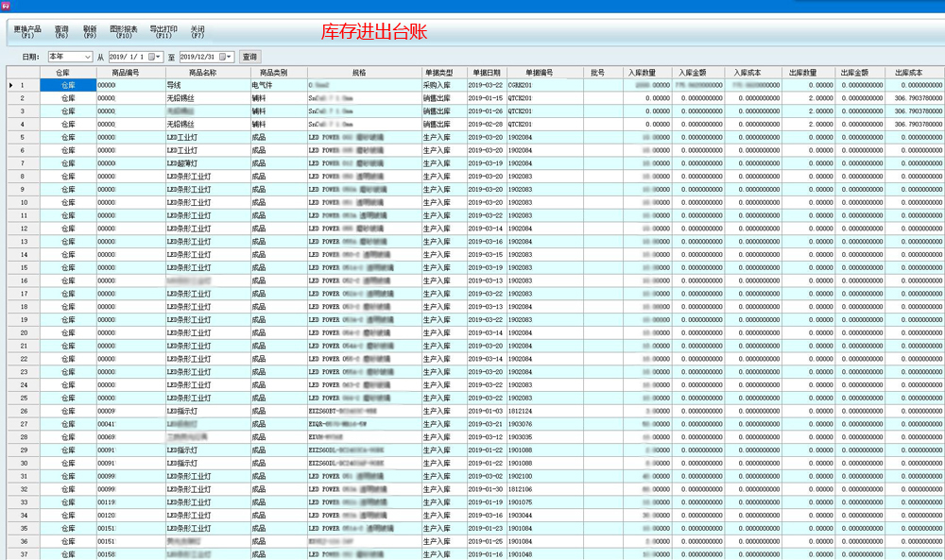Close the ledger with 关闭 (F7)
The height and width of the screenshot is (560, 945).
pyautogui.click(x=198, y=32)
